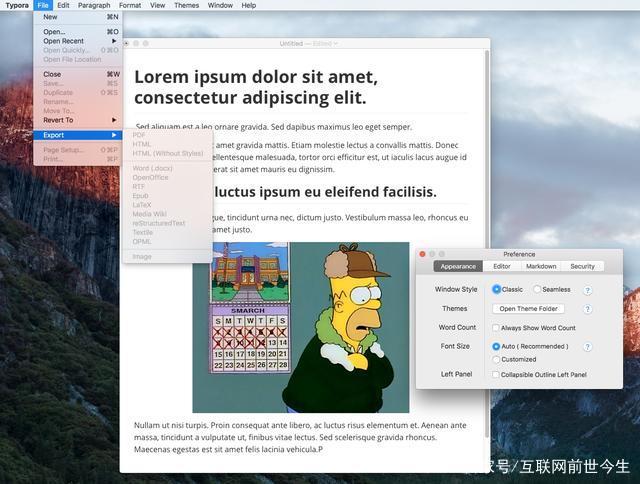640x484 pixels.
Task: Select the highlighted Export menu item
Action: [x=78, y=135]
